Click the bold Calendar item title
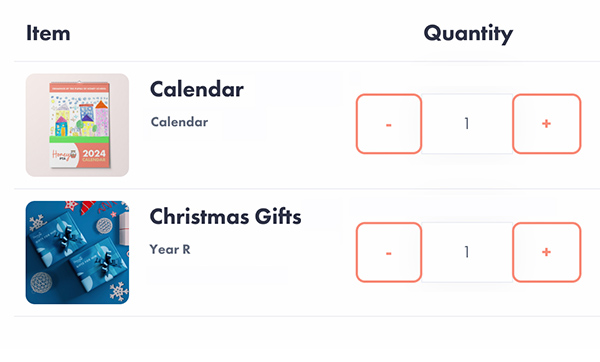Screen dimensions: 600x362 point(197,90)
